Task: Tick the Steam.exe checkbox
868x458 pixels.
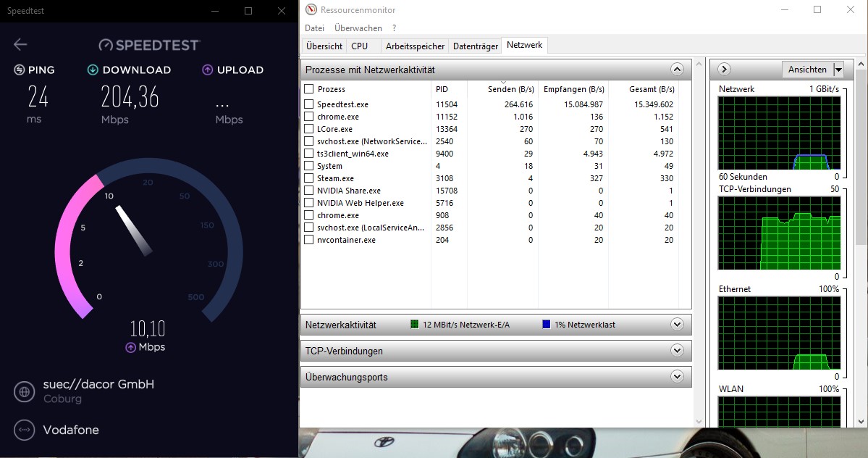Action: [x=309, y=178]
